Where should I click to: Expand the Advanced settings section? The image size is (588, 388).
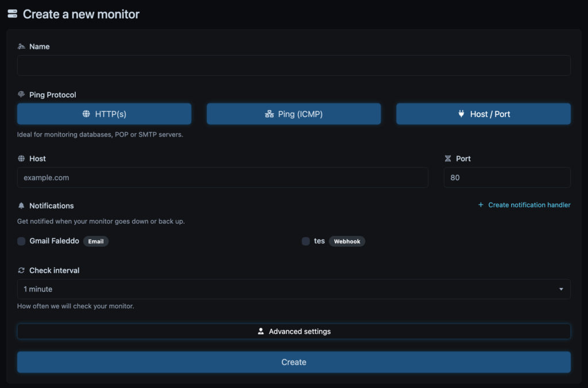pyautogui.click(x=293, y=331)
